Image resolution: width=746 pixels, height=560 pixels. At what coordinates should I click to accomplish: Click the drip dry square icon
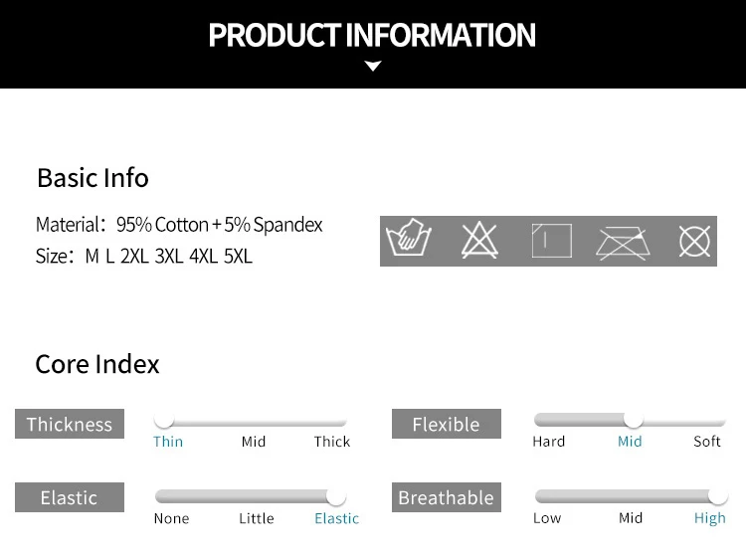pyautogui.click(x=551, y=241)
